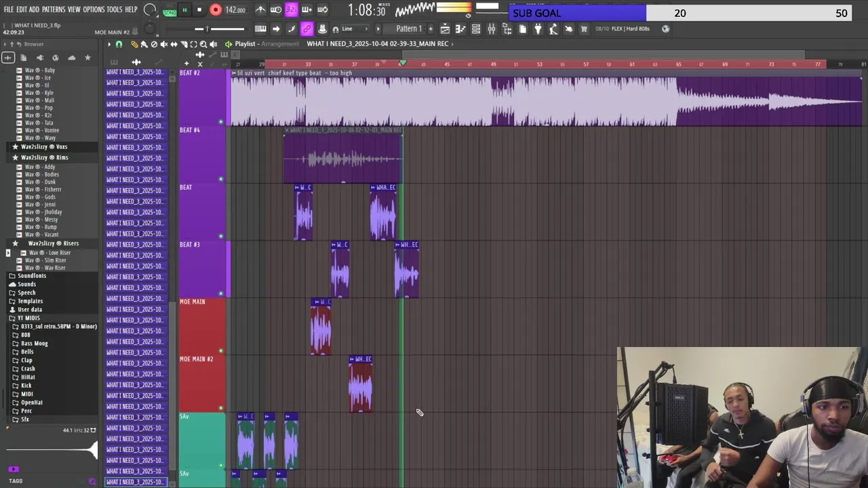Viewport: 868px width, 488px height.
Task: Click the wait-for-input icon next to metronome
Action: [276, 9]
